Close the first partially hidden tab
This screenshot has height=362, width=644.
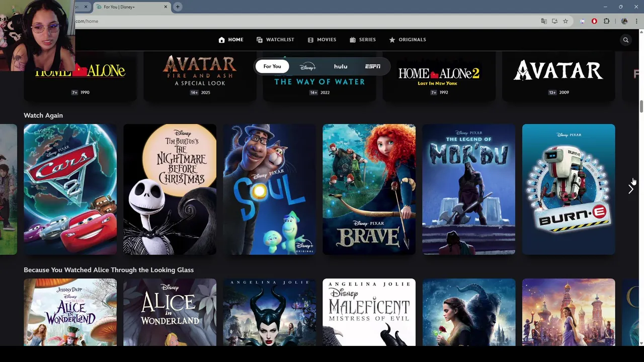86,7
